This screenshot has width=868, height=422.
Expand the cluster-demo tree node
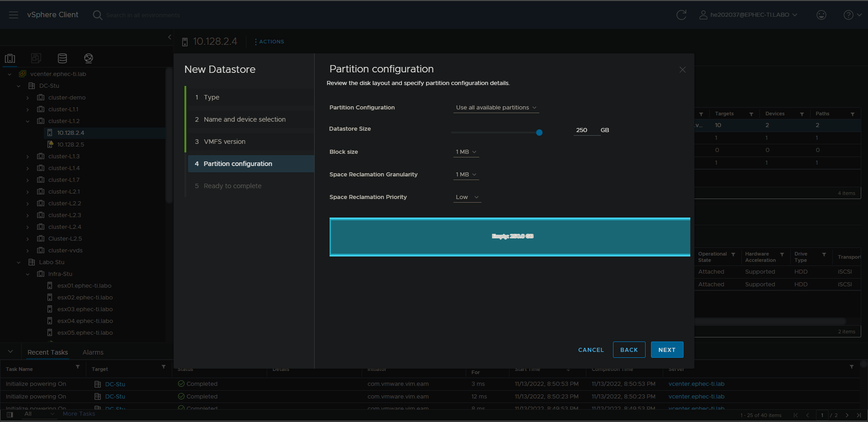(x=28, y=98)
